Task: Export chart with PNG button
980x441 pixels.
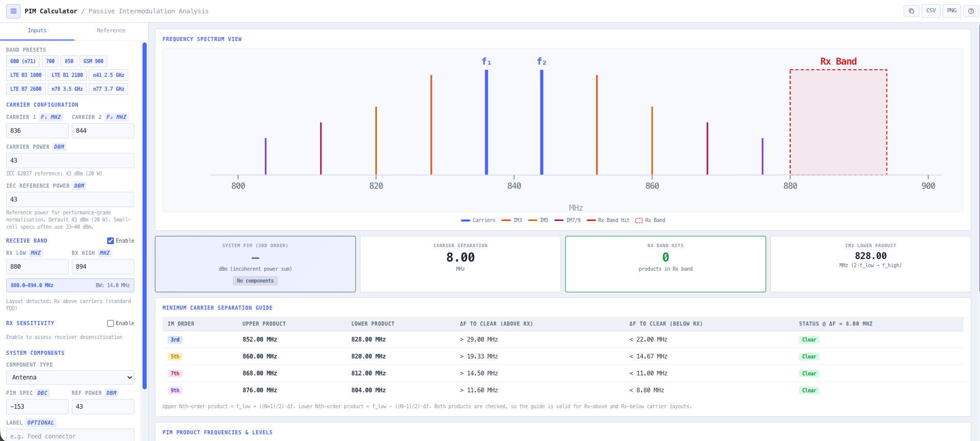Action: [x=952, y=11]
